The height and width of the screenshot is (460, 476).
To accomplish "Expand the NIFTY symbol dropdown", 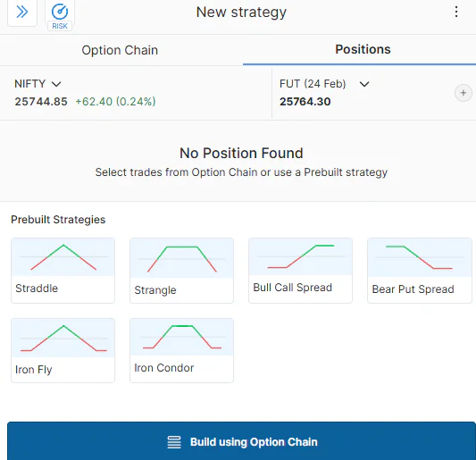I will coord(38,84).
